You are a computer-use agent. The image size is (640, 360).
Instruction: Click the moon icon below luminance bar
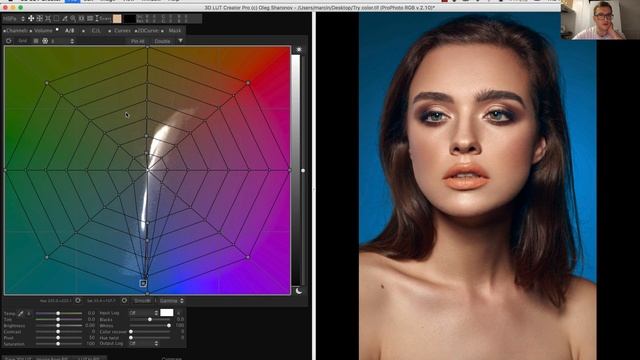(299, 291)
